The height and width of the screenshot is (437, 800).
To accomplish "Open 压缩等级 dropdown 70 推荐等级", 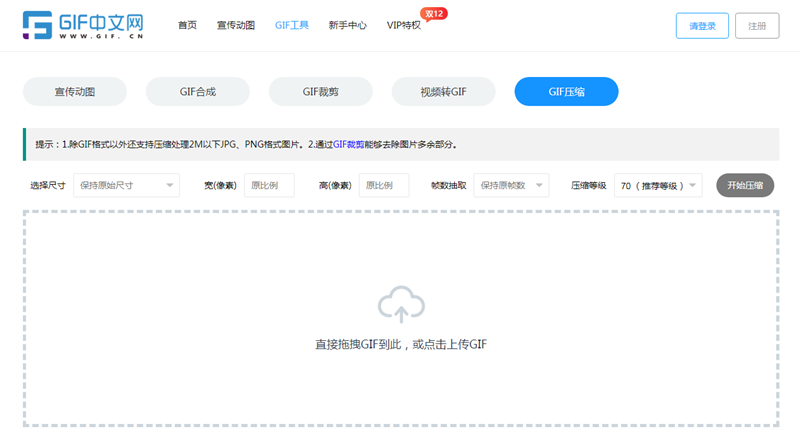I will (658, 185).
